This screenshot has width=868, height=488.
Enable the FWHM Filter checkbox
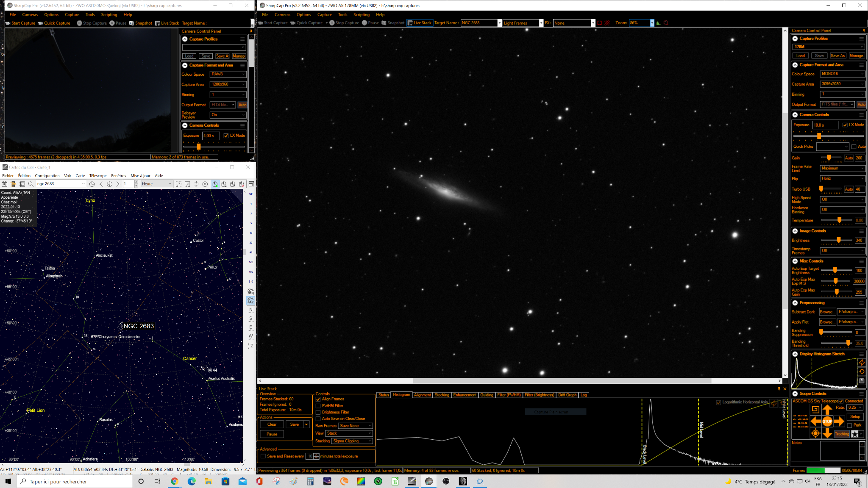(318, 406)
